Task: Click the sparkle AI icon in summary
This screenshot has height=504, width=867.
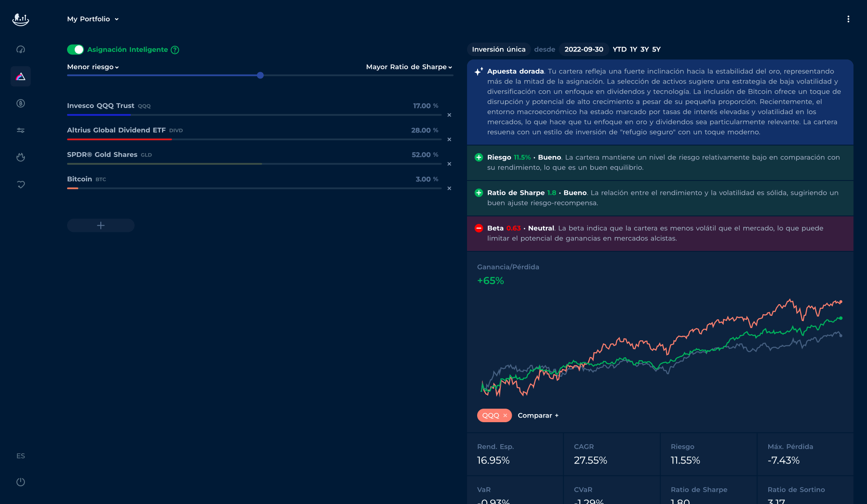Action: coord(478,71)
